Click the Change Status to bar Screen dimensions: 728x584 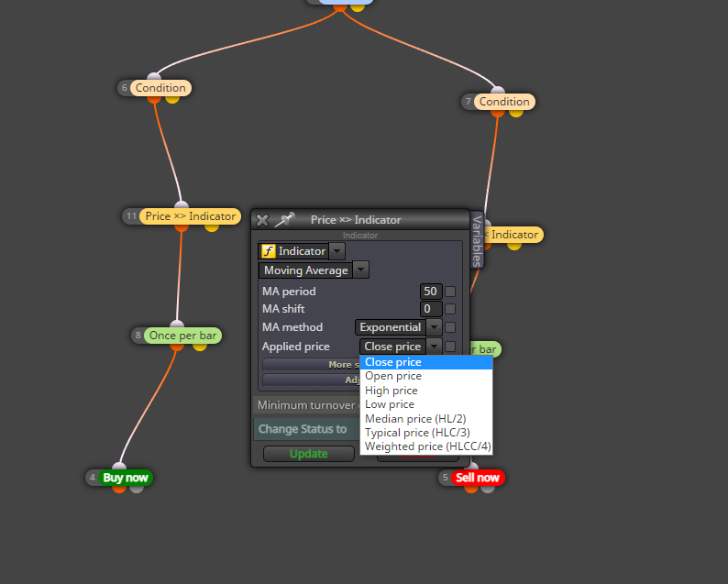point(307,429)
